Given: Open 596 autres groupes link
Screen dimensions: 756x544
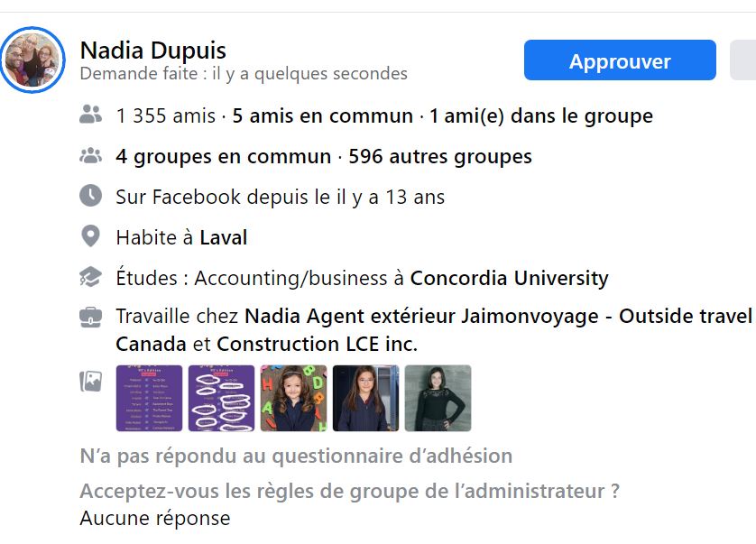Looking at the screenshot, I should tap(440, 157).
